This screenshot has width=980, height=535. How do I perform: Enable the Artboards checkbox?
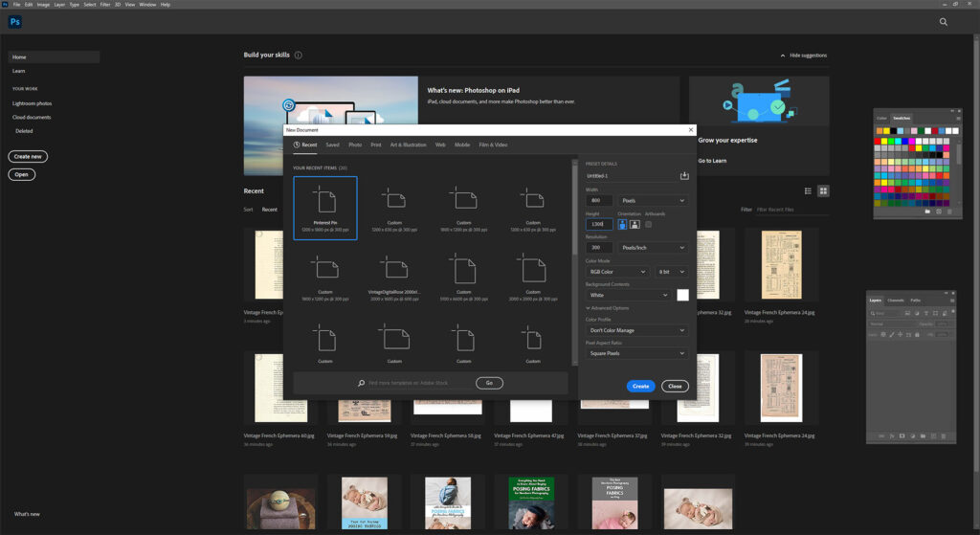coord(648,224)
